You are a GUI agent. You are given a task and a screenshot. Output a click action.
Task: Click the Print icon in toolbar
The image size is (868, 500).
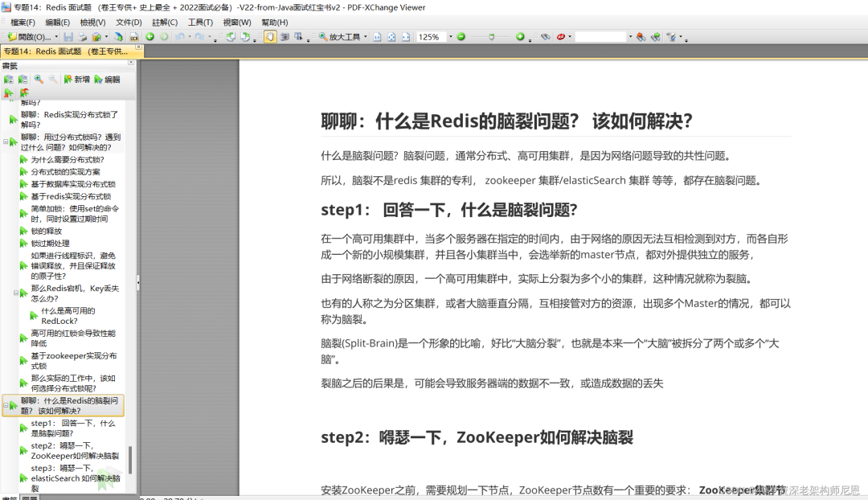click(82, 37)
